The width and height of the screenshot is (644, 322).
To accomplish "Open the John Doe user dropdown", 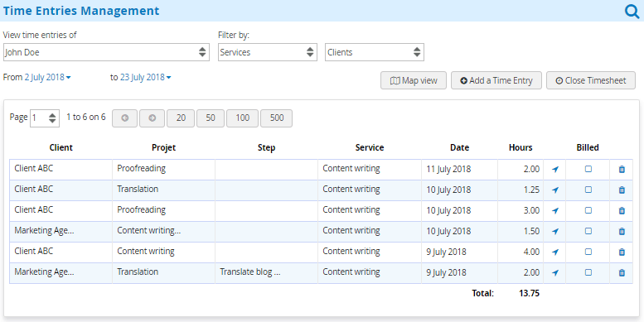I will pyautogui.click(x=106, y=52).
